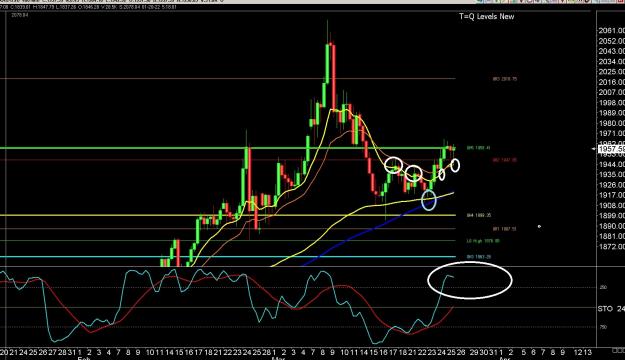Click the 250 stochastic level label
Image resolution: width=625 pixels, height=360 pixels.
point(603,287)
